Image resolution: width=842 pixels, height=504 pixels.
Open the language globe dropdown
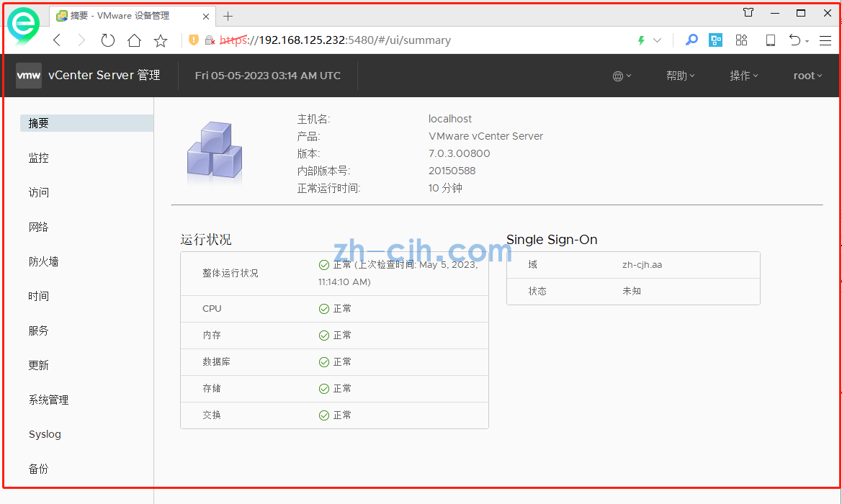click(x=622, y=76)
